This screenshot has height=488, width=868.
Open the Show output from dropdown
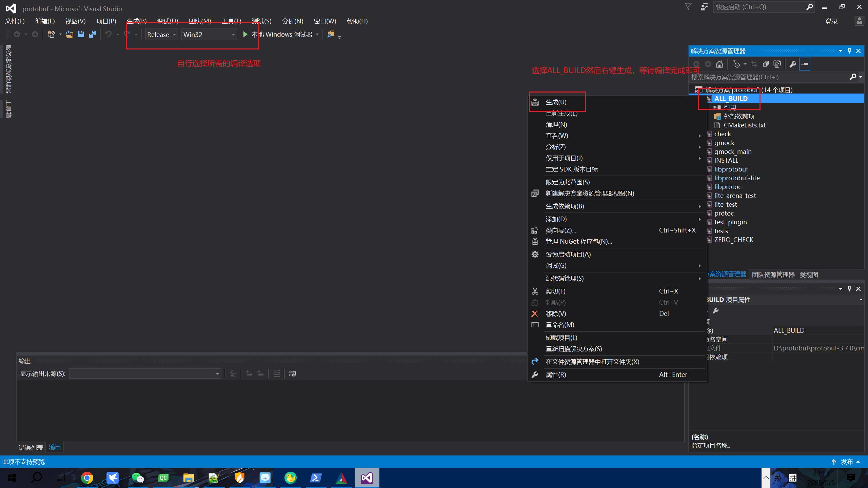(145, 373)
